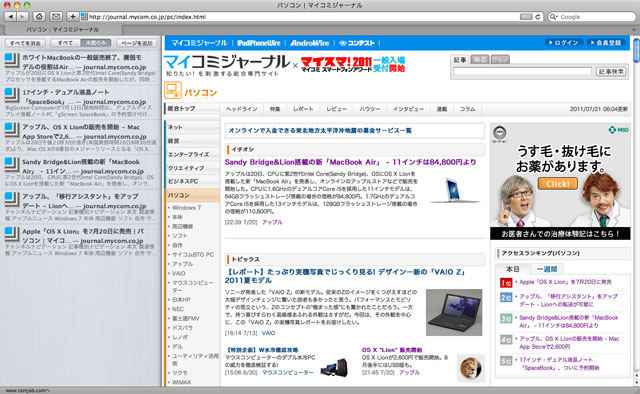
Task: Open the VAIO subcategory link in the sidebar
Action: tap(178, 273)
